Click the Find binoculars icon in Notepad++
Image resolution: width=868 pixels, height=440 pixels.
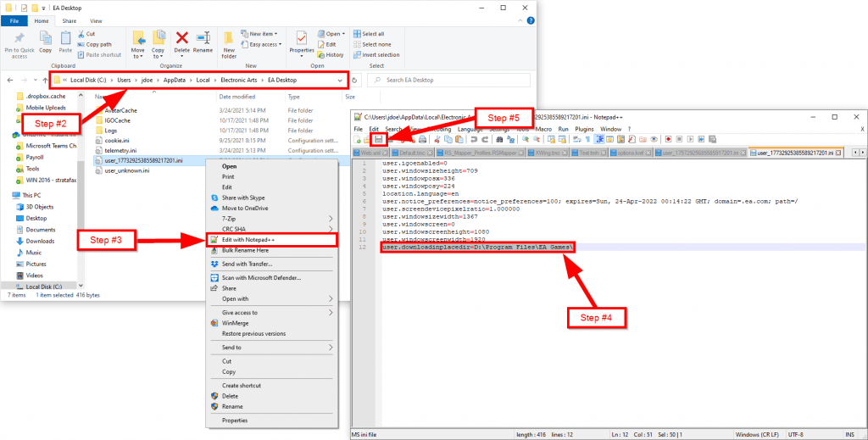click(x=499, y=140)
